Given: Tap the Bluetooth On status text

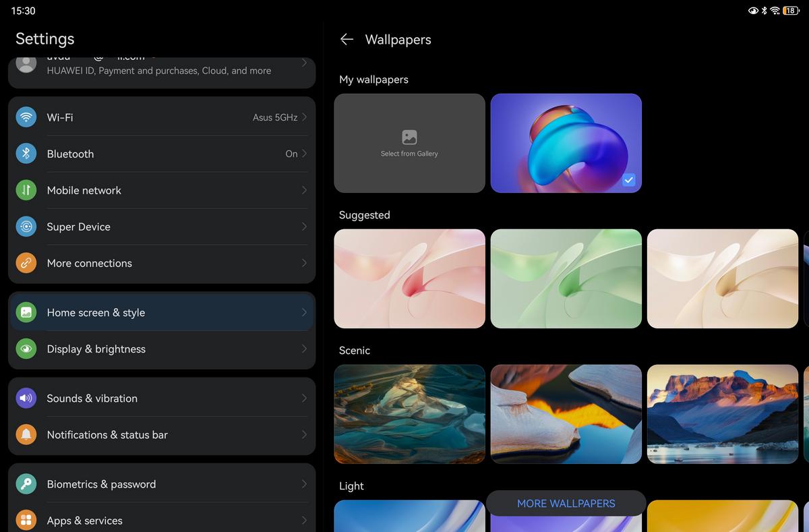Looking at the screenshot, I should tap(291, 154).
